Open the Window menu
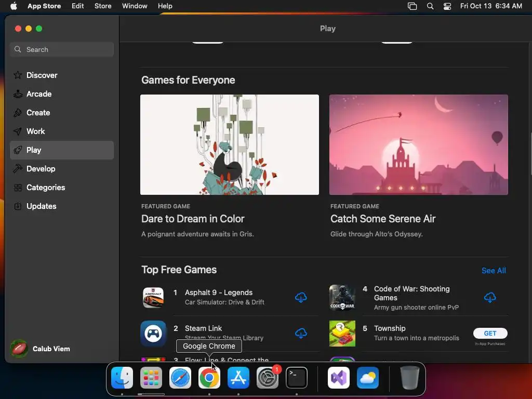Image resolution: width=532 pixels, height=399 pixels. click(x=135, y=6)
